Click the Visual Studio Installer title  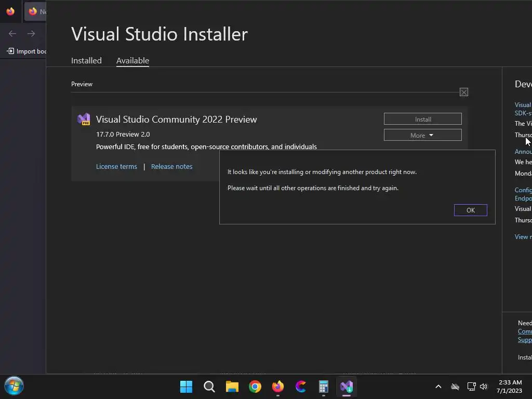pyautogui.click(x=159, y=34)
